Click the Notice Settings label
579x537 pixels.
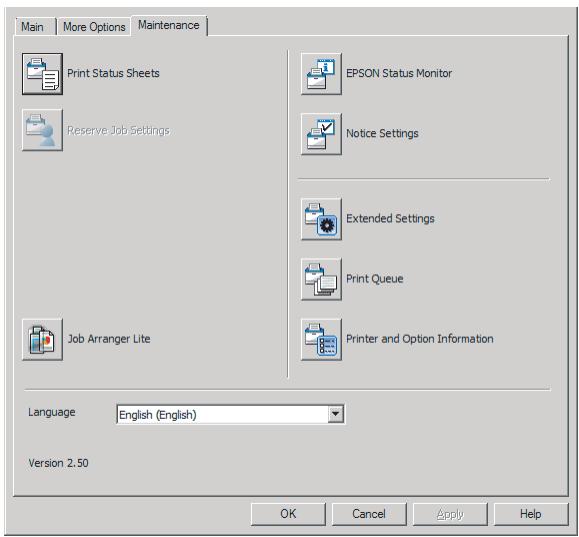[x=382, y=133]
